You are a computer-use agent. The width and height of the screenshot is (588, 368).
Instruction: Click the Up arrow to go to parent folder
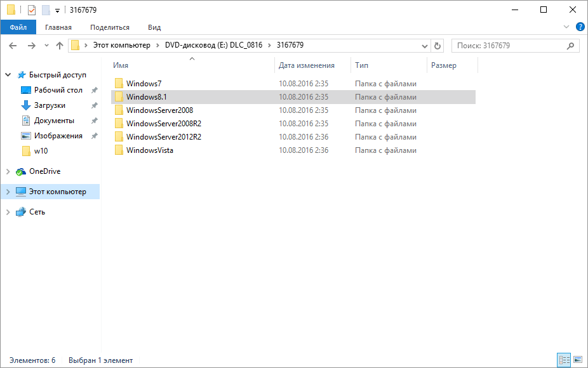[60, 45]
